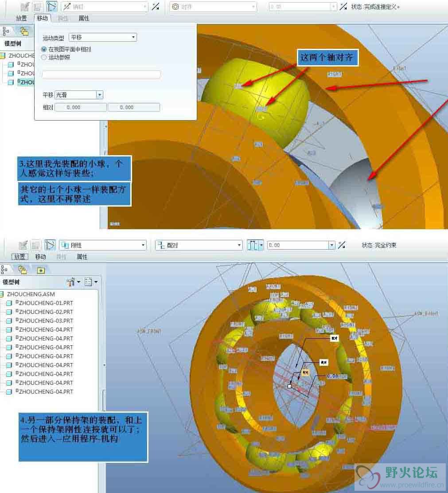Toggle the constraint-to-connection icon beside 刚性 dropdown
Image resolution: width=448 pixels, height=493 pixels.
pos(50,245)
